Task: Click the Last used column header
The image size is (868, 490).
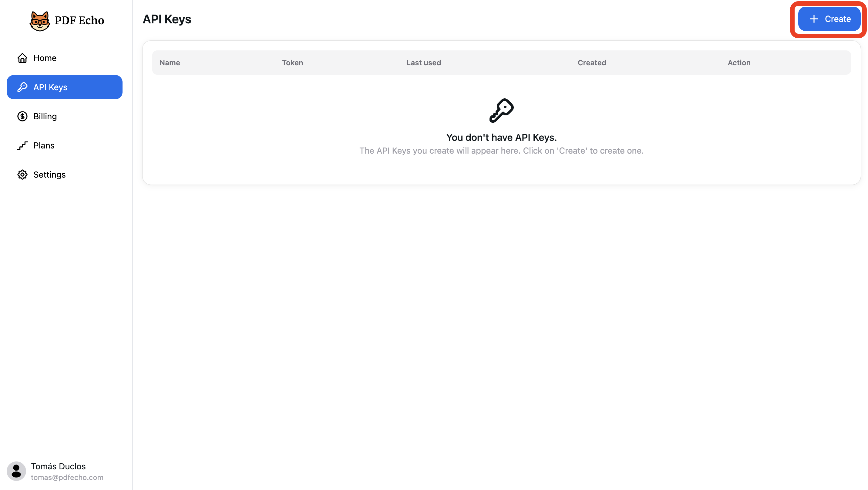Action: [423, 63]
